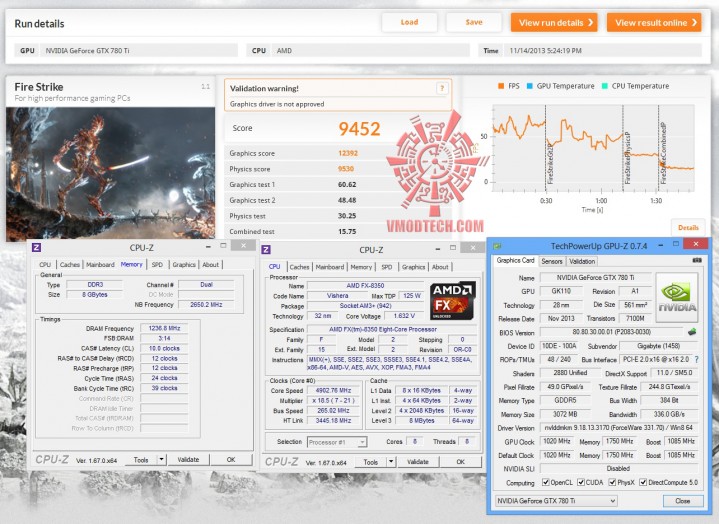Minimize the CPU-Z processor window
This screenshot has height=524, width=719.
[x=438, y=249]
